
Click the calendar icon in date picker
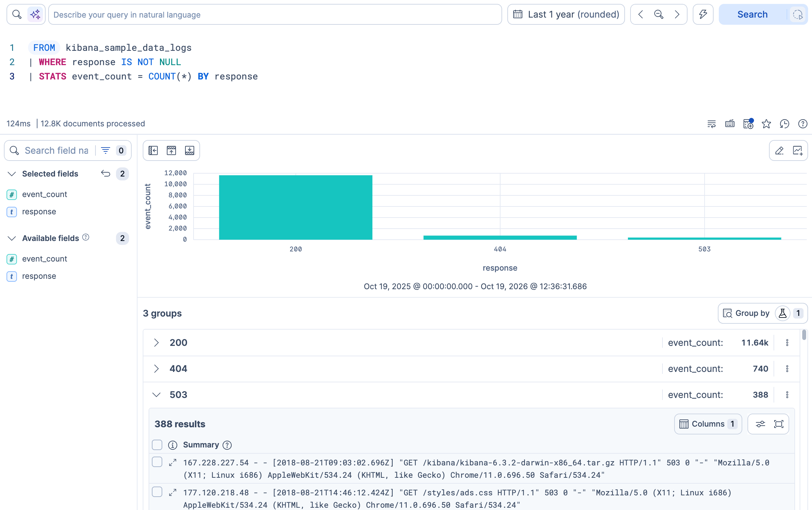[518, 15]
